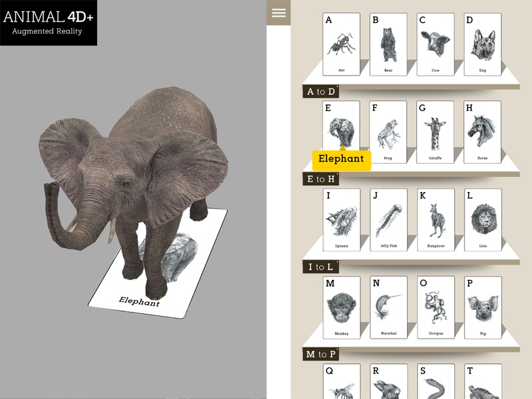Select the Pig card
Screen dimensions: 532x399
[x=483, y=307]
